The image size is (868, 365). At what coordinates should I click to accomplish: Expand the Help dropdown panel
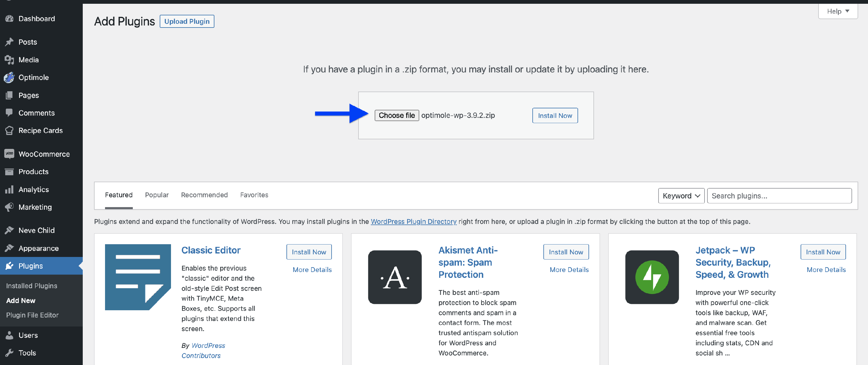[838, 12]
